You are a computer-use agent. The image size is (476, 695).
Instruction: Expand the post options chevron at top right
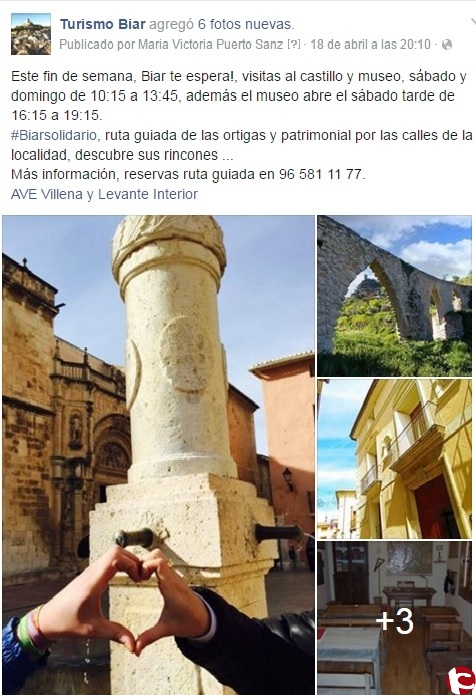click(x=473, y=21)
